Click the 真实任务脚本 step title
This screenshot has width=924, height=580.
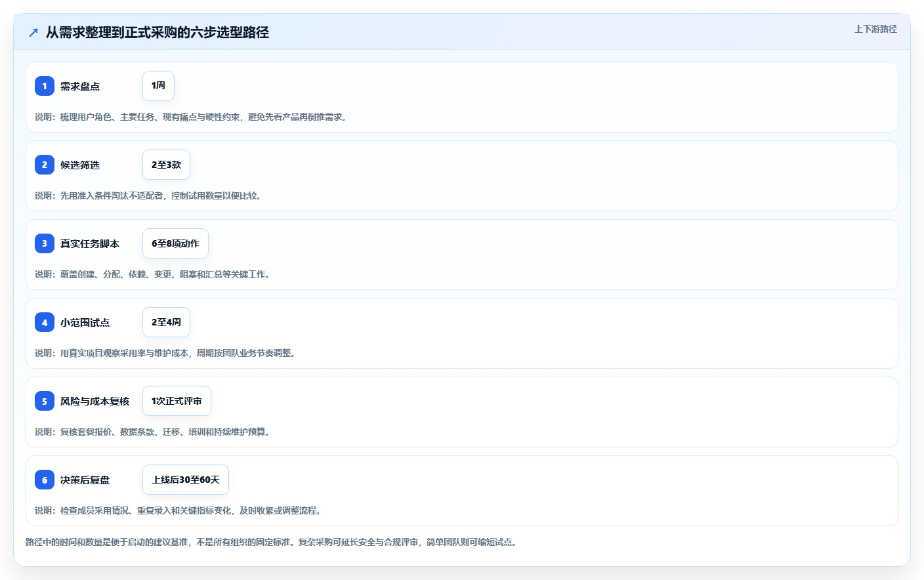tap(90, 243)
